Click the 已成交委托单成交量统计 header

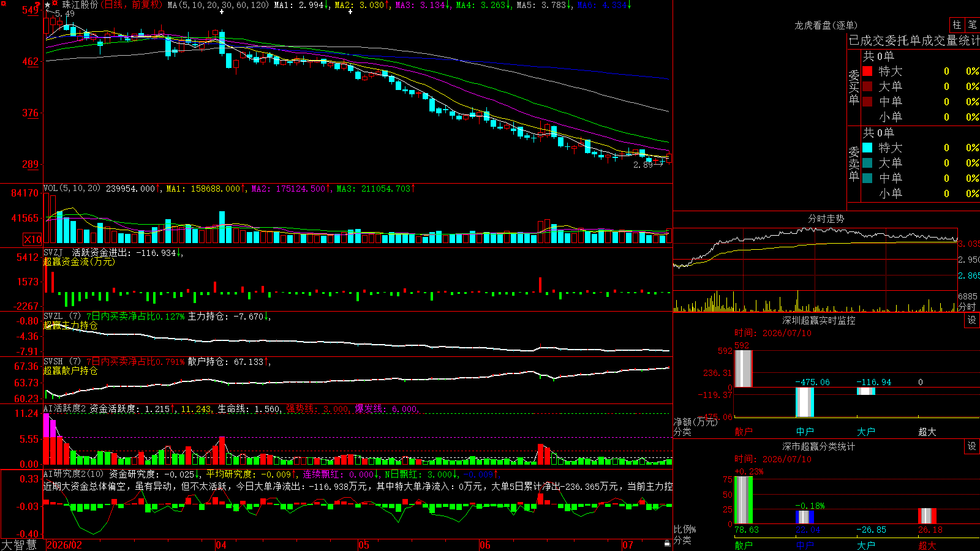pos(914,40)
